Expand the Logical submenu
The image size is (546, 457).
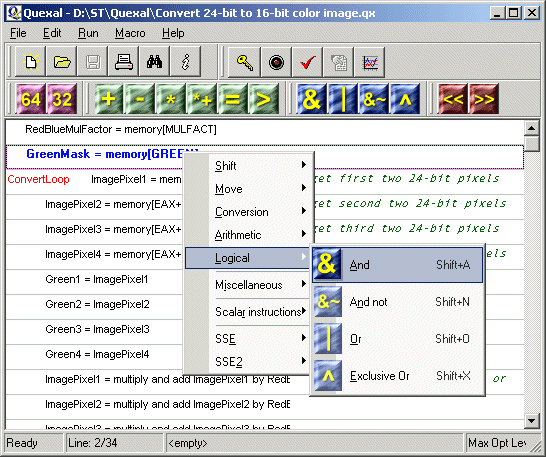pos(247,258)
